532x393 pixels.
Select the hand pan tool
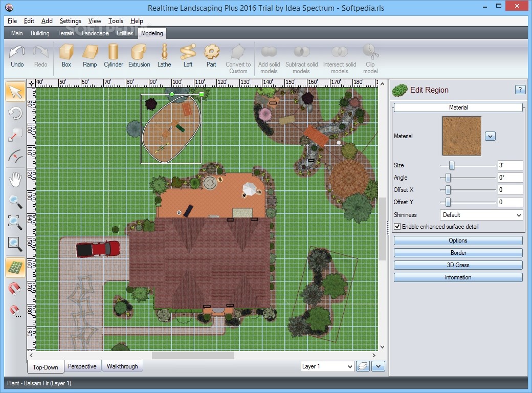(15, 180)
